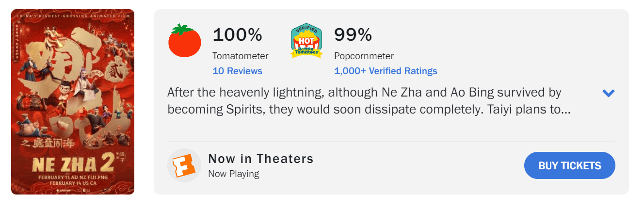The width and height of the screenshot is (644, 211).
Task: Click the Now in Theaters heading
Action: (261, 159)
